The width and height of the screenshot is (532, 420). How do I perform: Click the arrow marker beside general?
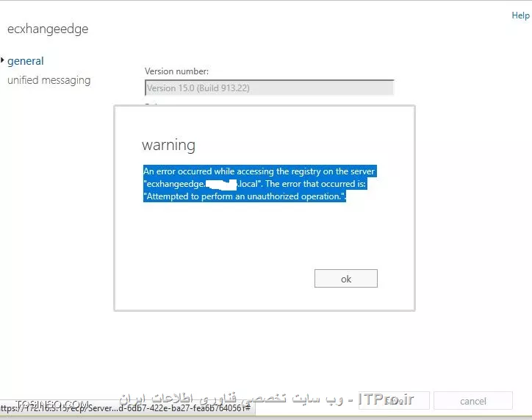pos(2,60)
